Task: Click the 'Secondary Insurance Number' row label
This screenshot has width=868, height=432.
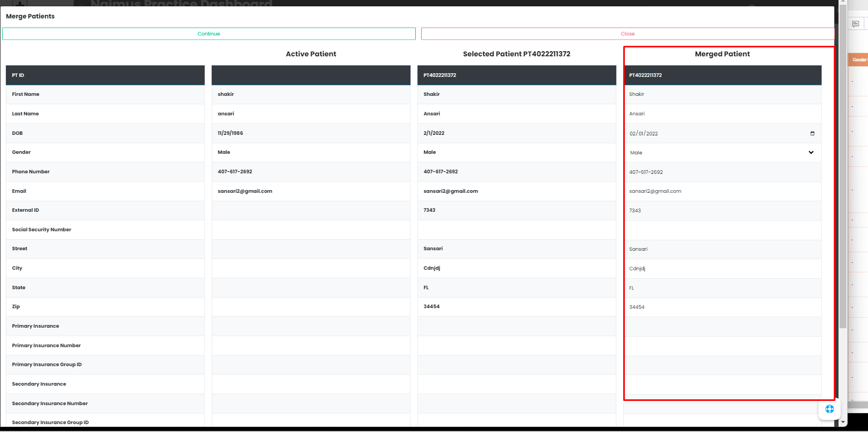Action: pos(50,404)
